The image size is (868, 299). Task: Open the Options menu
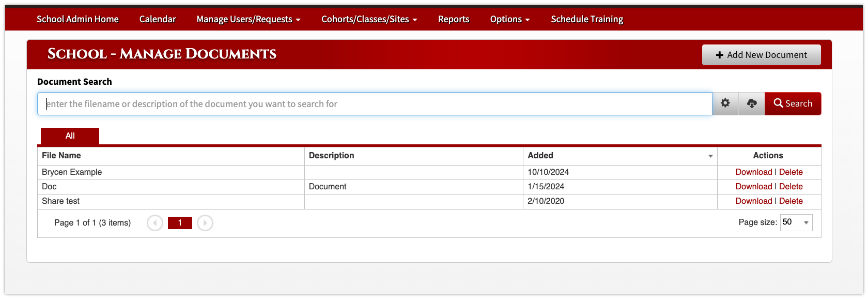pos(510,19)
